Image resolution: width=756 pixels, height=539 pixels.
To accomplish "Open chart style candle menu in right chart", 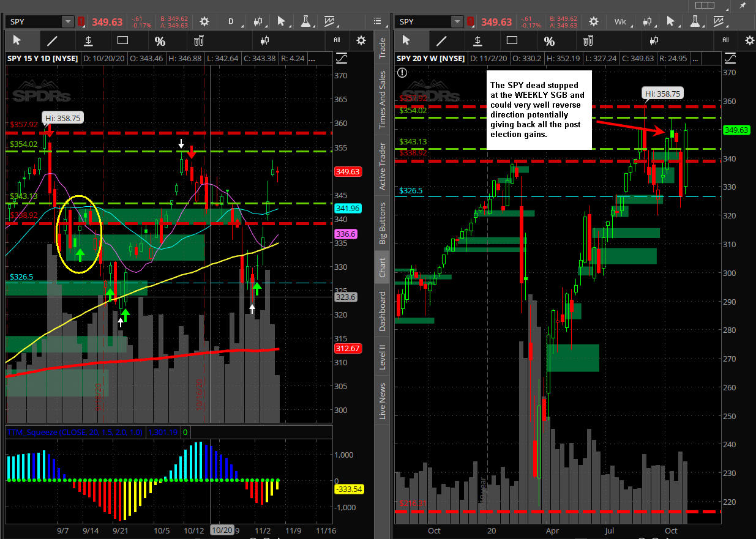I will coord(647,21).
